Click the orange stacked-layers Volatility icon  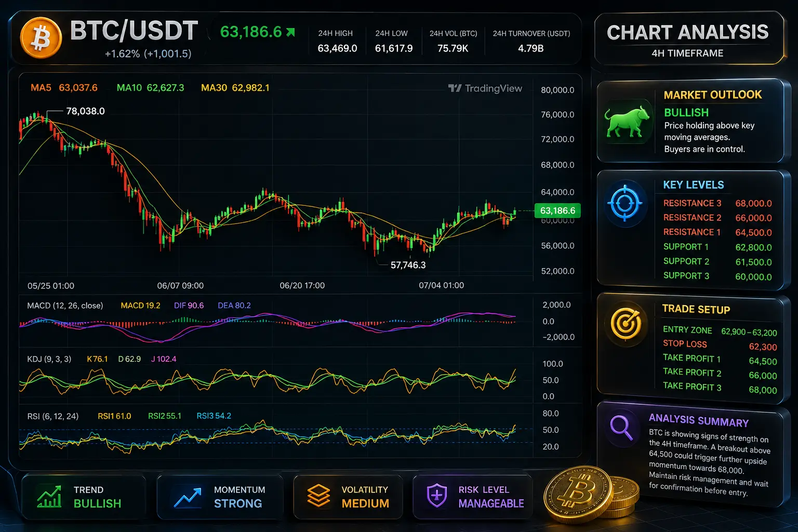(318, 496)
